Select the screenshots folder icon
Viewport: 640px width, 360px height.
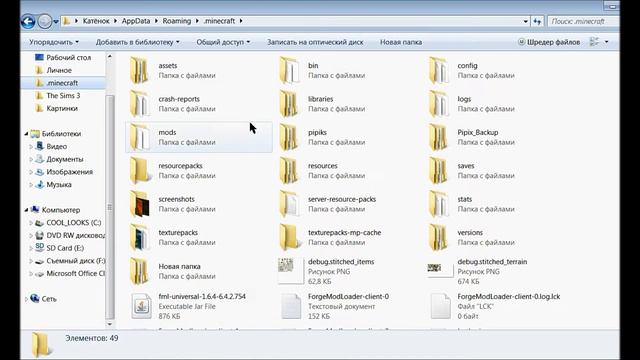point(140,204)
